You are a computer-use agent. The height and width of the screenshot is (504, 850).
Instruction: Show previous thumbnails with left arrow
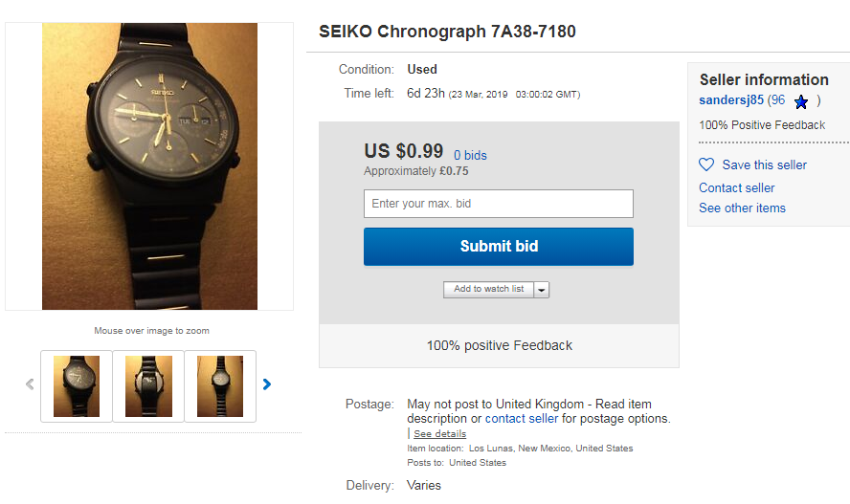click(30, 384)
